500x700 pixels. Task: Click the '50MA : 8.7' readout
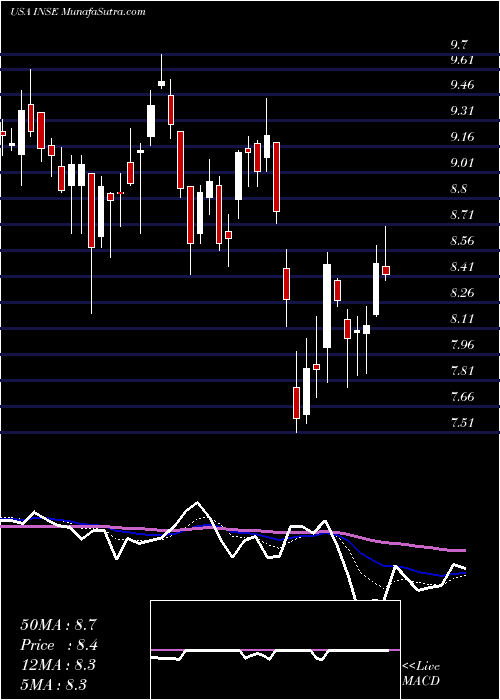[58, 625]
